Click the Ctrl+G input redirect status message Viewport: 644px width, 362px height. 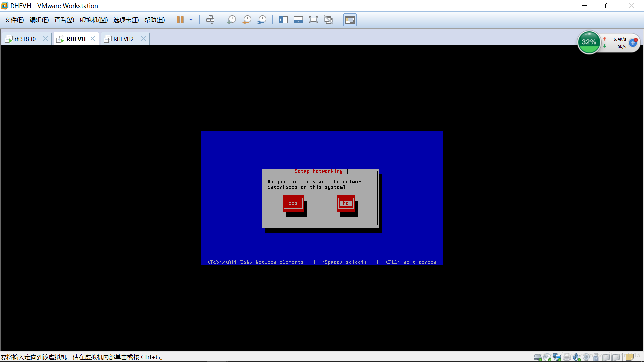(x=82, y=357)
